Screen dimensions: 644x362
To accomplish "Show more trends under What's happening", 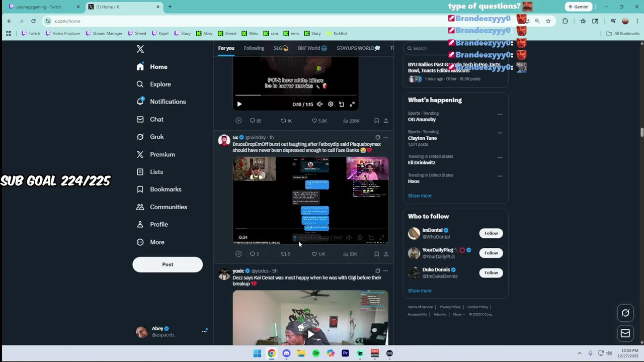I will (420, 196).
